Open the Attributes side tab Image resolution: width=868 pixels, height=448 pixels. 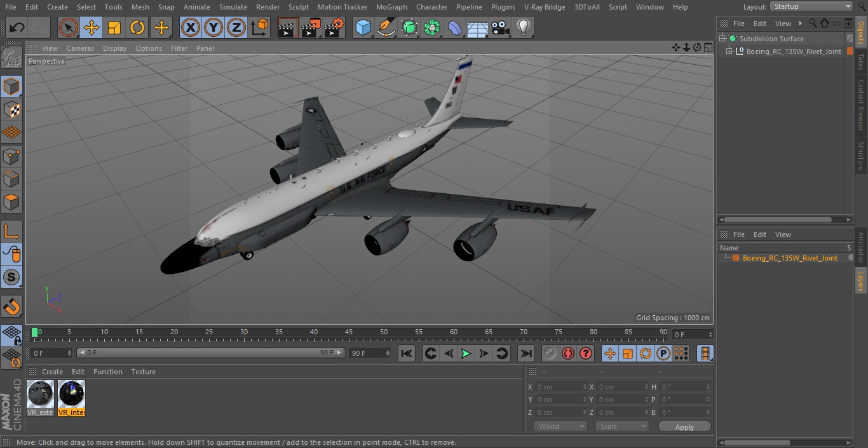[x=861, y=247]
